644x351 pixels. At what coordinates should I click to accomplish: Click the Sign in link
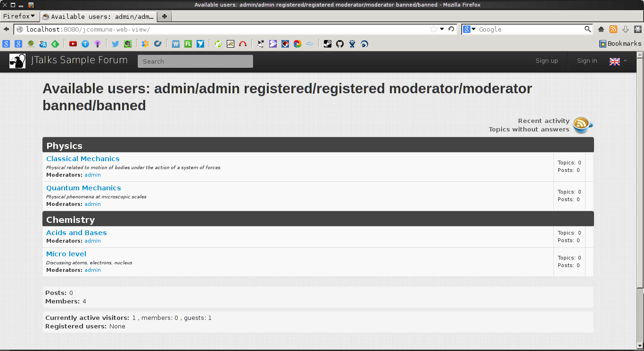pyautogui.click(x=587, y=61)
